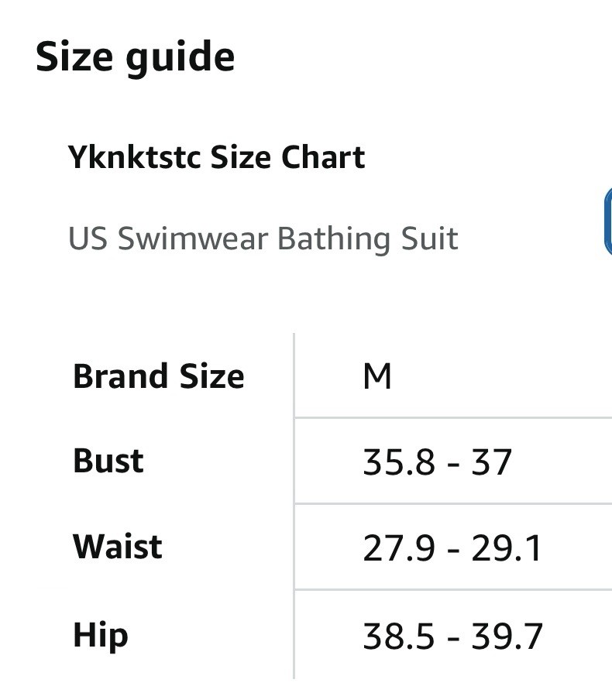The height and width of the screenshot is (700, 612).
Task: Select the "M" brand size cell
Action: tap(377, 377)
